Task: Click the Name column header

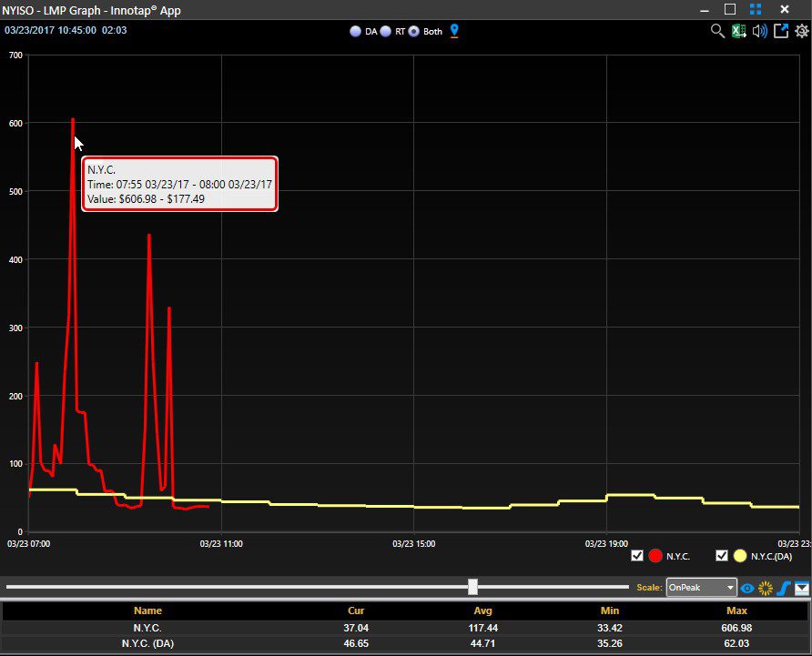Action: point(147,611)
